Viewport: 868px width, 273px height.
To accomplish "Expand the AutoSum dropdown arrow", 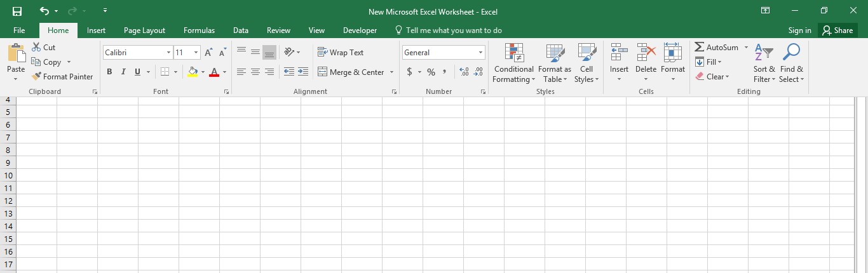I will point(747,48).
